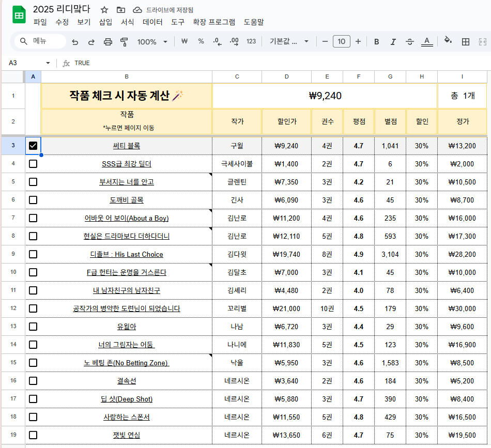The width and height of the screenshot is (491, 448).
Task: Open the 확장 프로그램 menu
Action: click(x=213, y=22)
